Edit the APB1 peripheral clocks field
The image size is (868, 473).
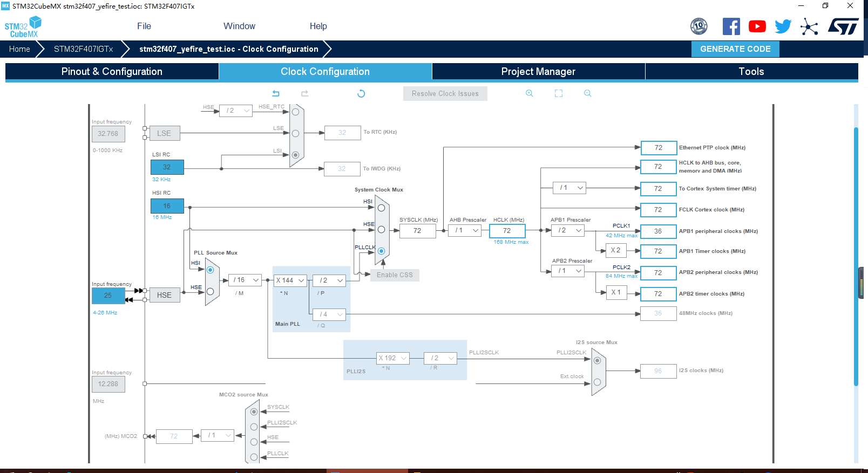pos(658,231)
